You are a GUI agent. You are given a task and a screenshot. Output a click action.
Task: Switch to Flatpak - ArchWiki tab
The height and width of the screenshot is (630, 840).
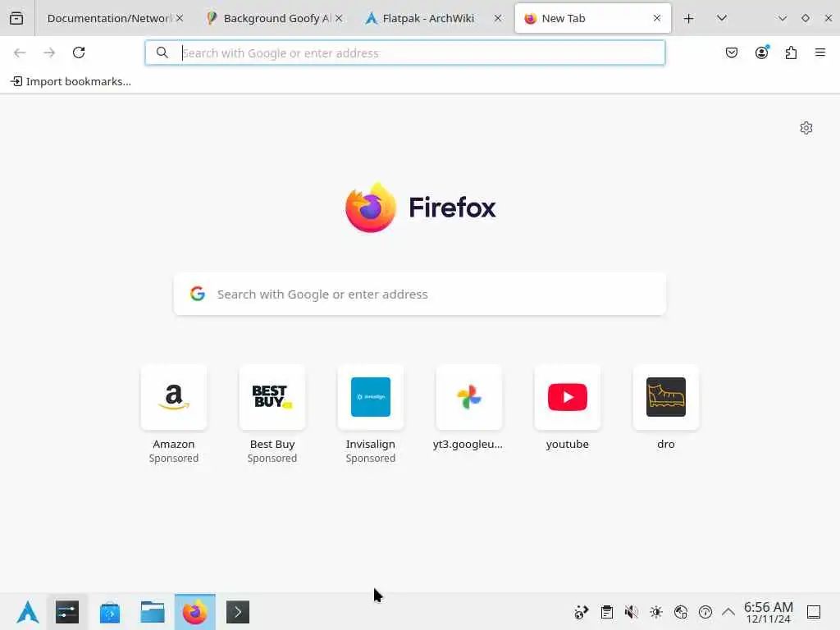[428, 18]
